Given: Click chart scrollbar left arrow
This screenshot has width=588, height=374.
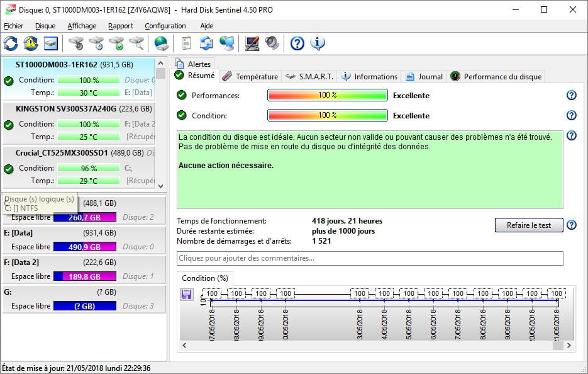Looking at the screenshot, I should click(x=184, y=345).
